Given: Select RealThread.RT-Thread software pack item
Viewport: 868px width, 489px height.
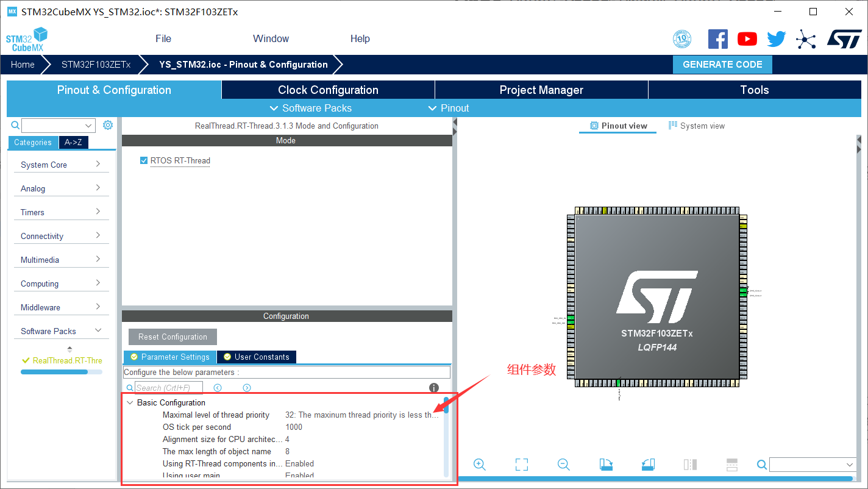Looking at the screenshot, I should point(62,360).
